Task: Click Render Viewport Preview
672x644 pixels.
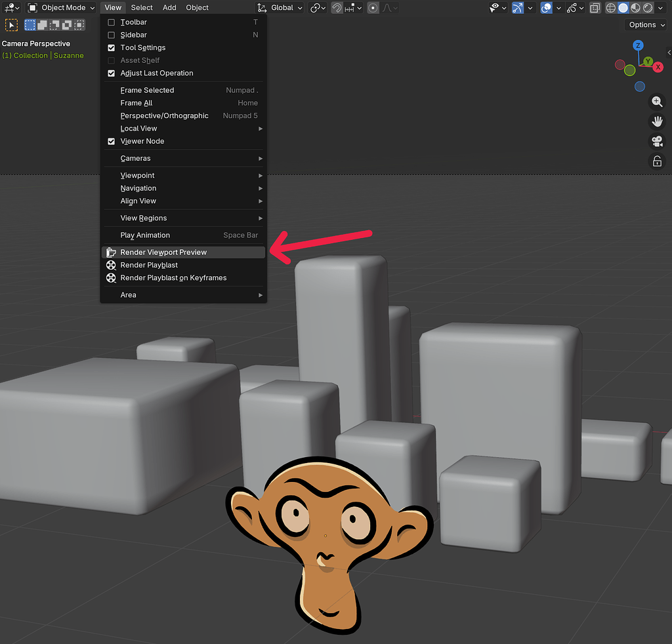Action: tap(184, 252)
